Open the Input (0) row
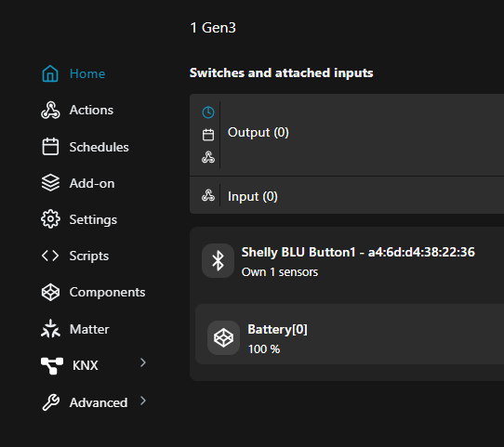504x447 pixels. pyautogui.click(x=347, y=195)
